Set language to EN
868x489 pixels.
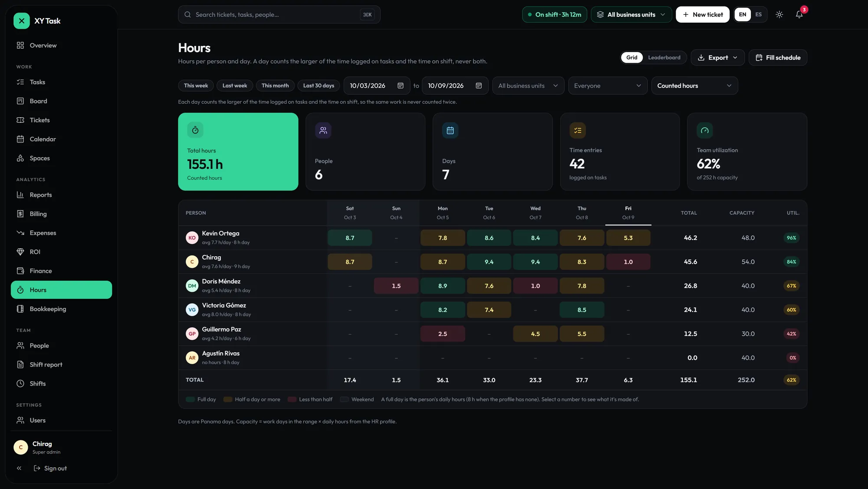pyautogui.click(x=743, y=15)
